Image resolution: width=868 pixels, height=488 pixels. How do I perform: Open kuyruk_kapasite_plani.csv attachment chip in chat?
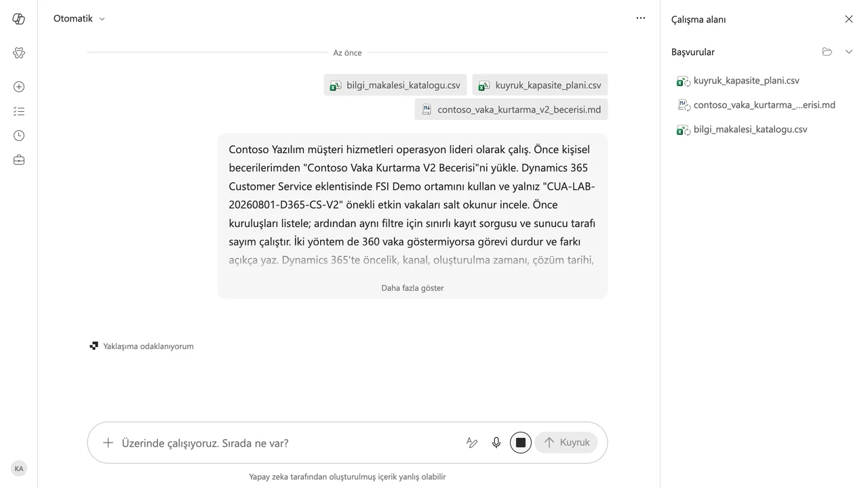[x=540, y=85]
